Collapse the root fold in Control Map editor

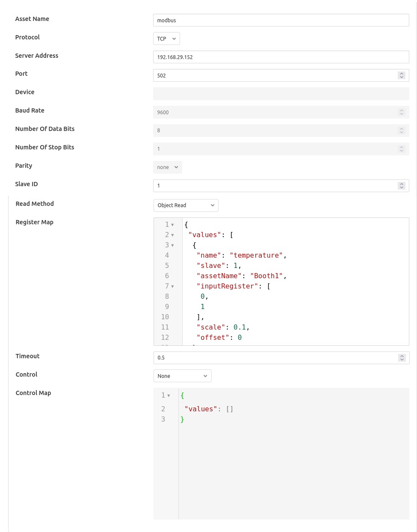(x=169, y=395)
